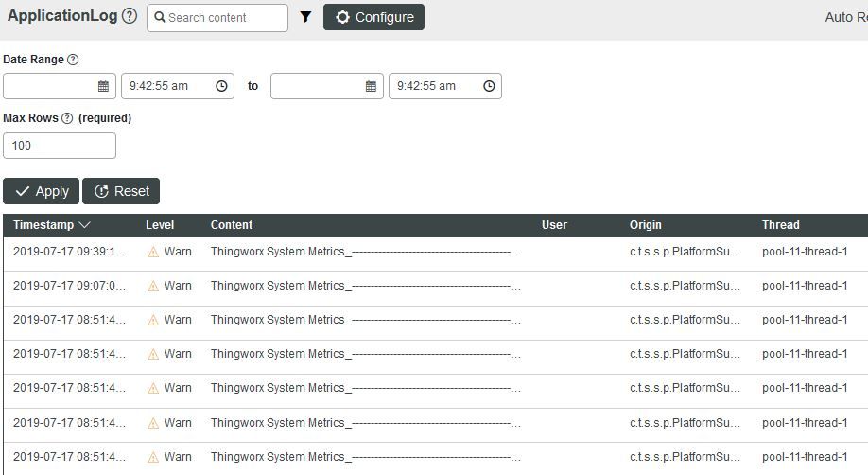Click warning icon in 09:07:0 row
Screen dimensions: 868x475
(x=153, y=286)
